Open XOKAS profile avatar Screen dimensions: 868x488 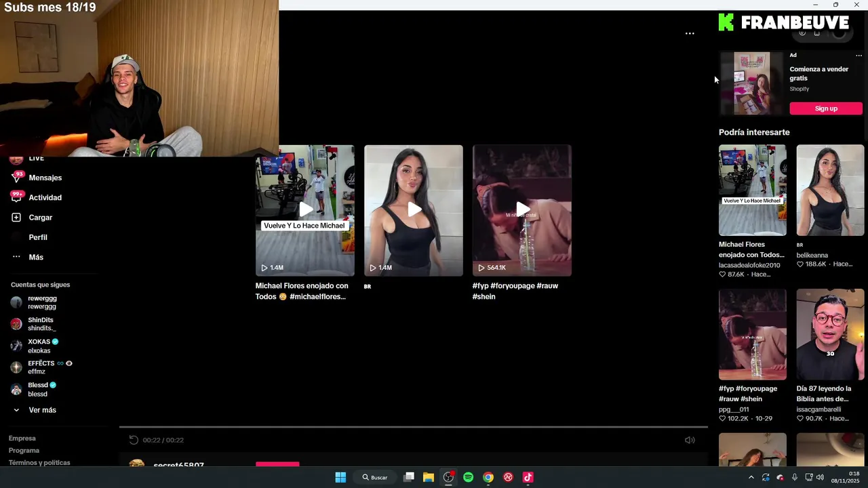click(16, 346)
